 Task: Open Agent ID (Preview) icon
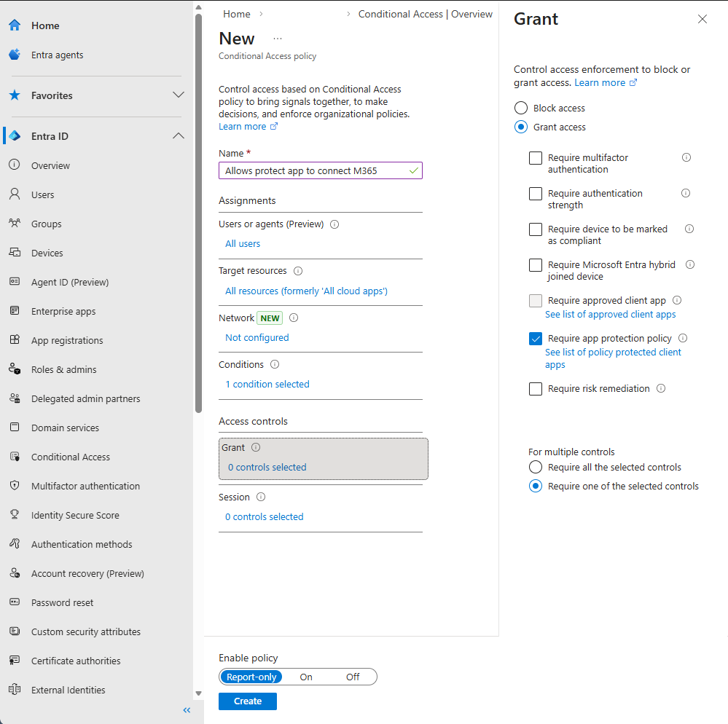coord(15,282)
